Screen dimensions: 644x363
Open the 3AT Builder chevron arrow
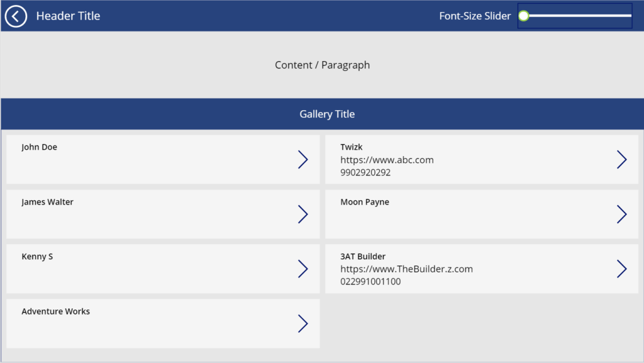pos(622,269)
